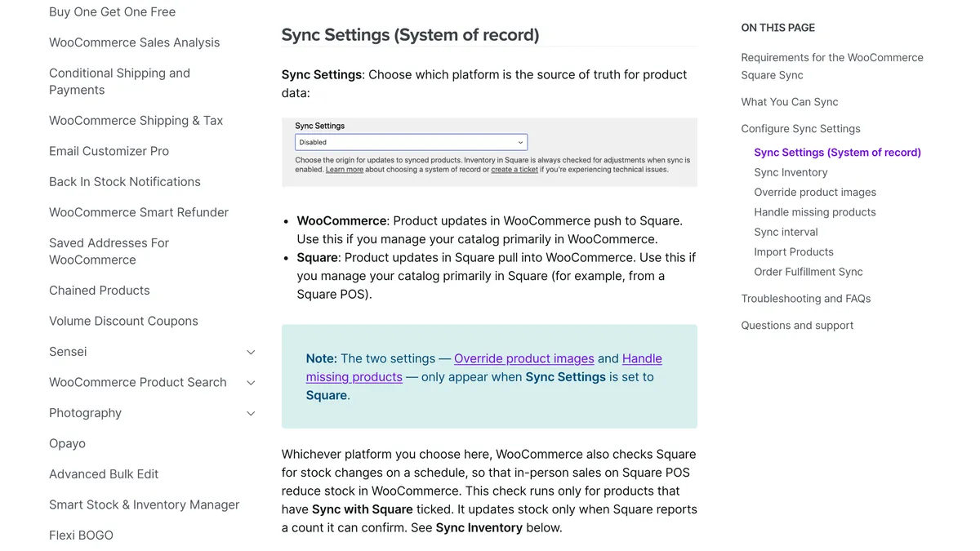The width and height of the screenshot is (980, 551).
Task: Open Volume Discount Coupons page
Action: tap(123, 321)
